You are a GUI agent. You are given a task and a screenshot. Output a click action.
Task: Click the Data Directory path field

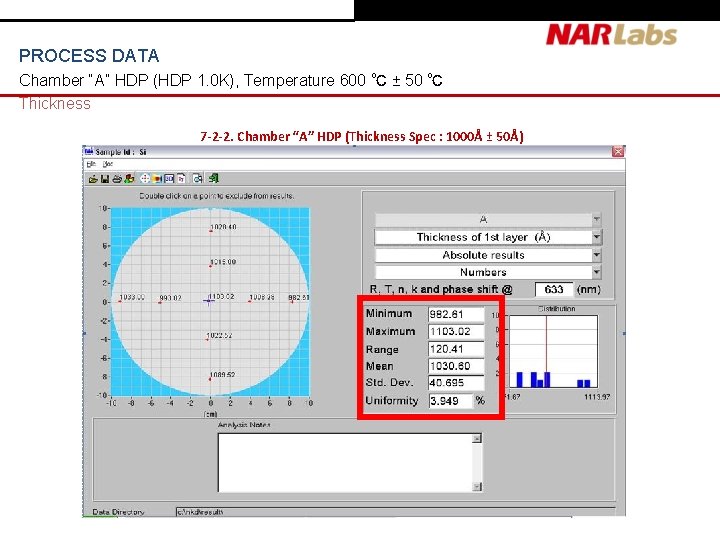(x=395, y=512)
